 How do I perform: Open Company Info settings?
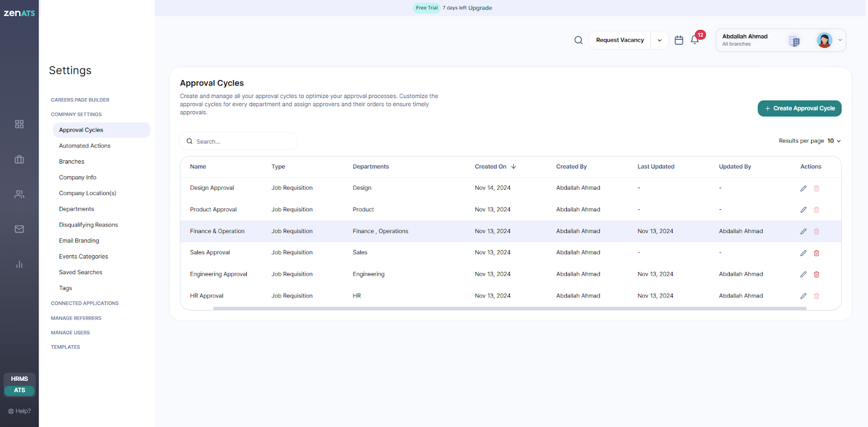[x=78, y=177]
